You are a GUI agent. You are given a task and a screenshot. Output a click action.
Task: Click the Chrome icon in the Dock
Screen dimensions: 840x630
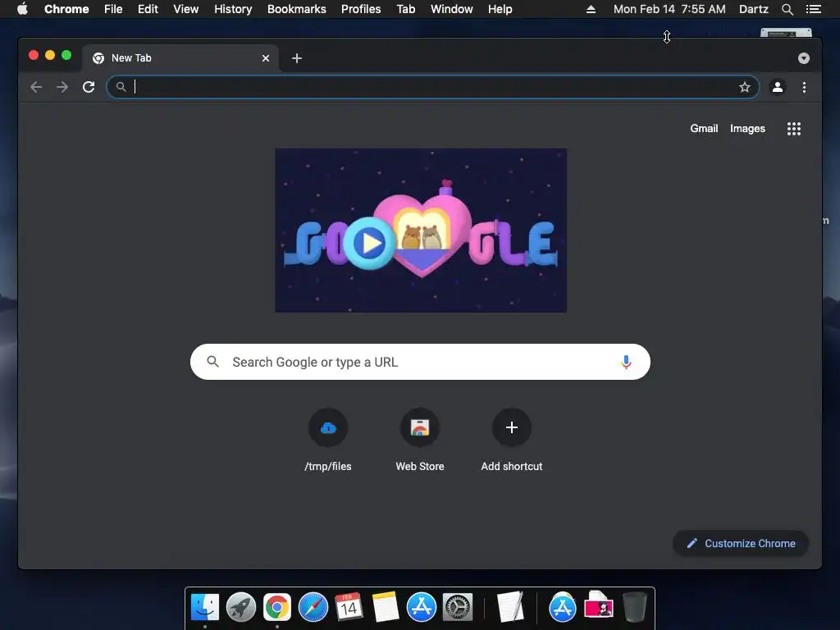[x=277, y=607]
